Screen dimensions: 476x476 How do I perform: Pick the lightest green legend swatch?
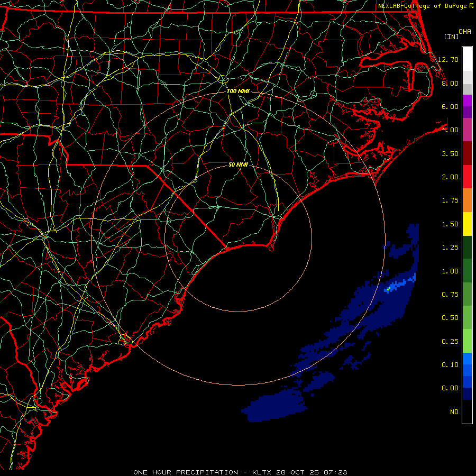coord(467,341)
